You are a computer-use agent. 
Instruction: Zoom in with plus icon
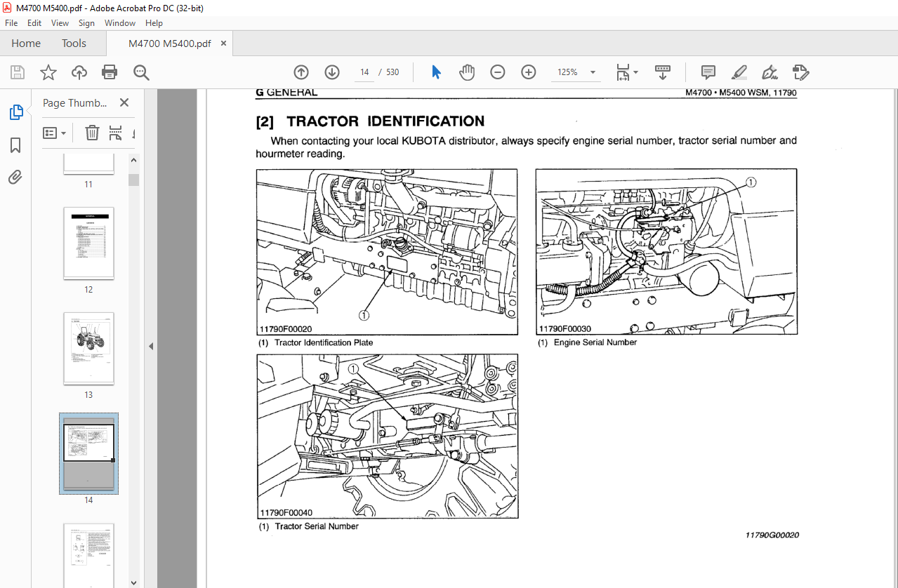529,72
